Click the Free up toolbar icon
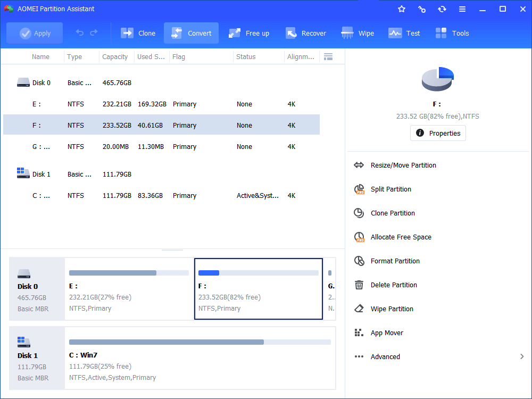Viewport: 532px width, 399px height. tap(235, 33)
